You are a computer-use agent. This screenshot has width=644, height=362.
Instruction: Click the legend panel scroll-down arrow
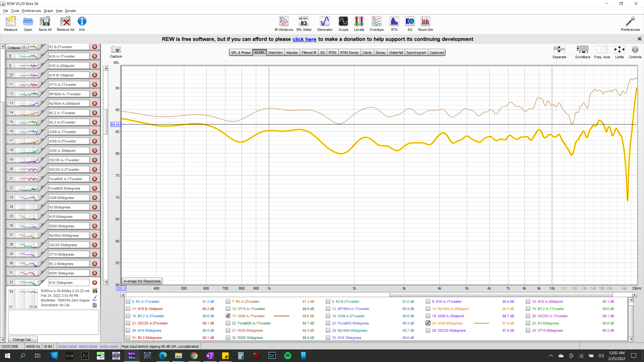pos(631,339)
